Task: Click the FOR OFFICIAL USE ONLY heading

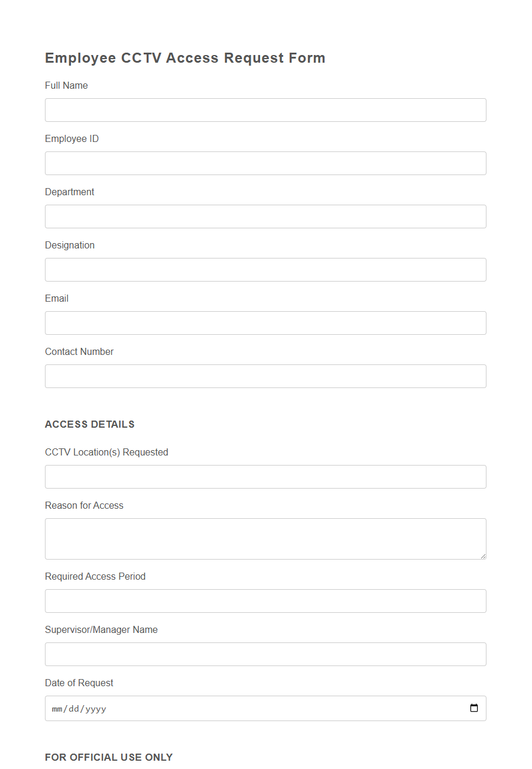Action: click(x=109, y=757)
